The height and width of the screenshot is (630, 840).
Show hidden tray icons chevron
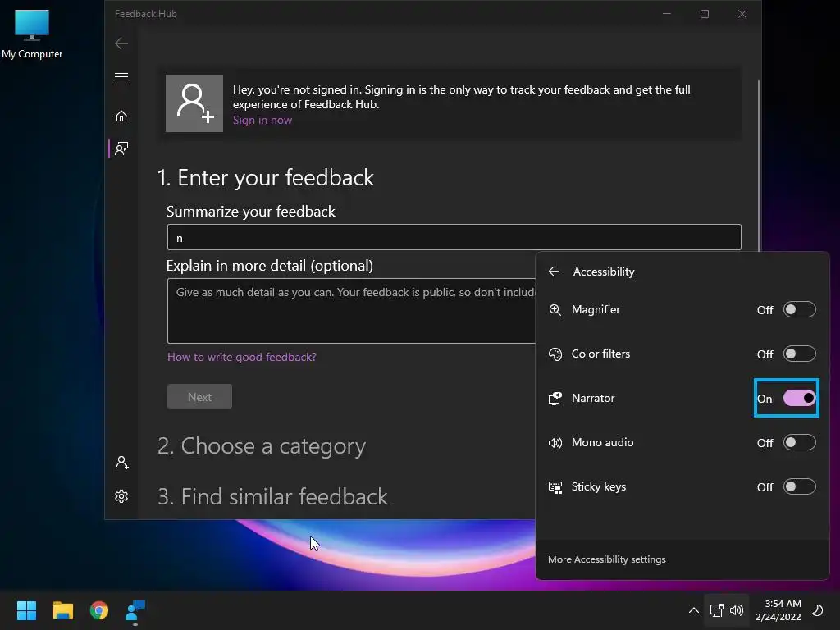tap(693, 610)
